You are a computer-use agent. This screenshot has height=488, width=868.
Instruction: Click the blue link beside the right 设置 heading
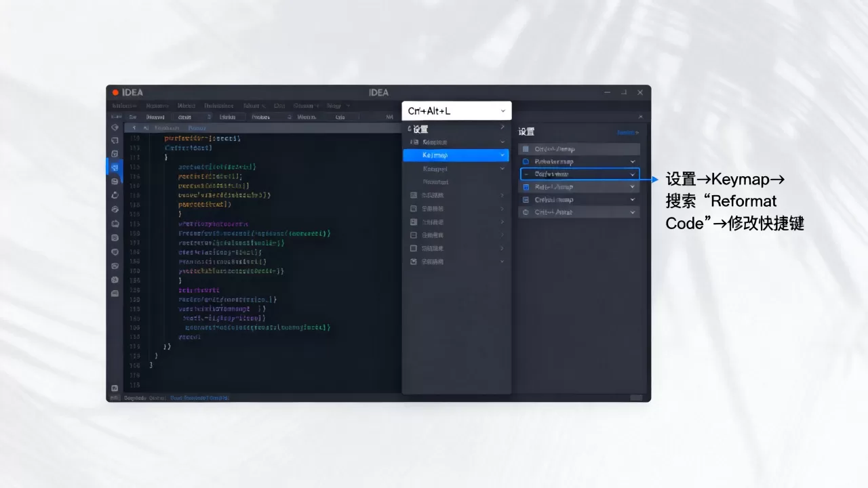coord(627,133)
